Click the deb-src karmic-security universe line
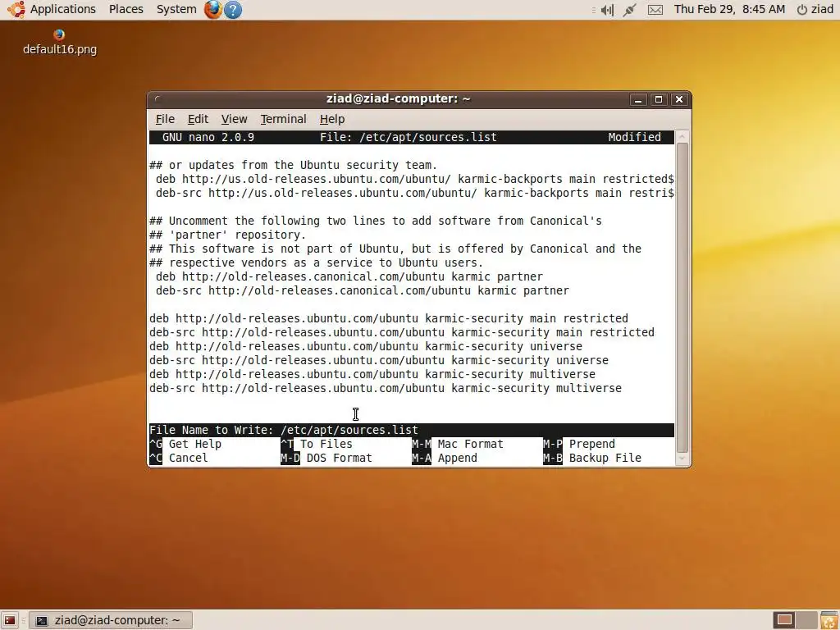The height and width of the screenshot is (630, 840). pos(379,360)
